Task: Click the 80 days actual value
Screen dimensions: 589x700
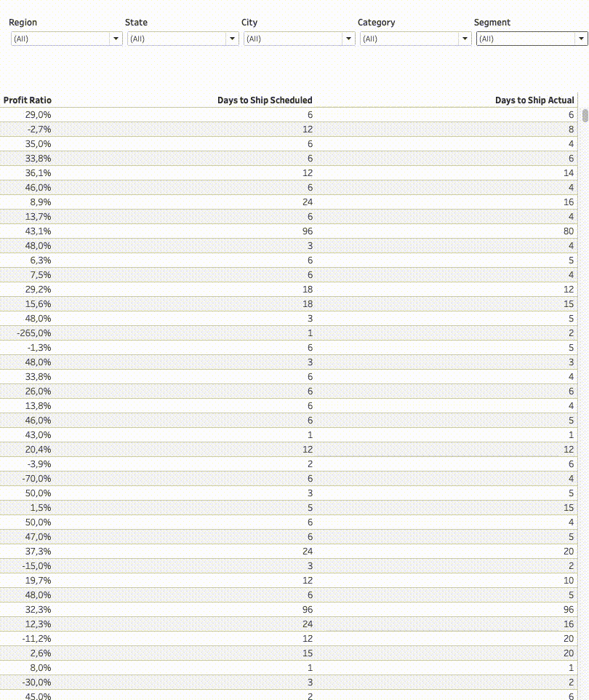Action: (x=569, y=231)
